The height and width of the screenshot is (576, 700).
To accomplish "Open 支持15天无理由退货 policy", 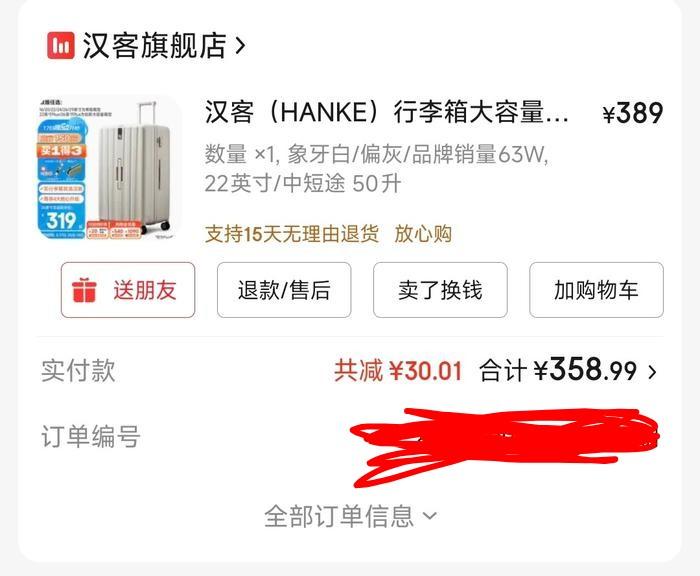I will (x=292, y=234).
